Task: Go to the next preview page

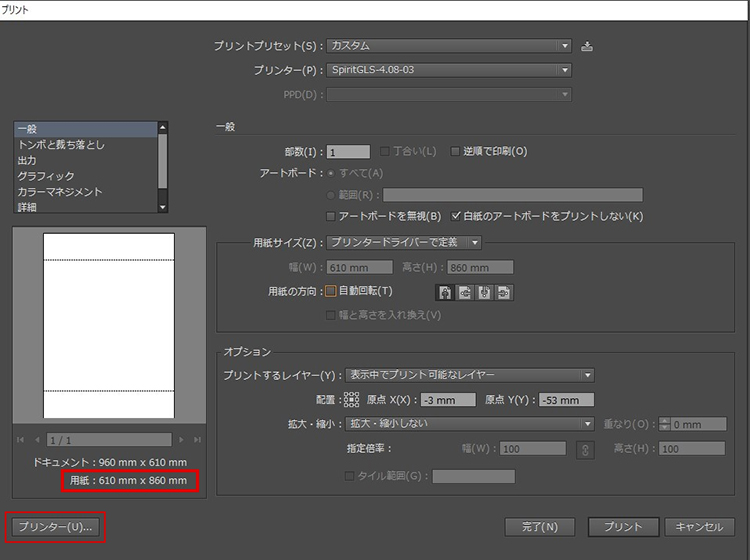Action: (181, 439)
